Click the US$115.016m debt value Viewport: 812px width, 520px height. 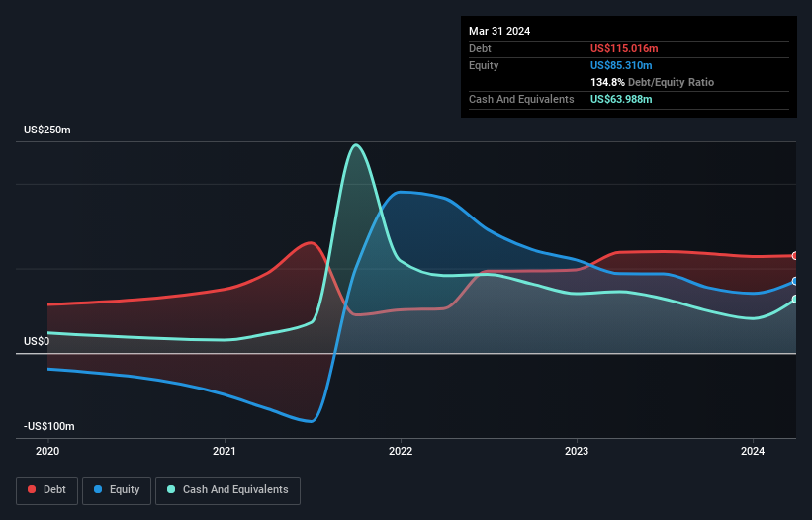(x=624, y=48)
